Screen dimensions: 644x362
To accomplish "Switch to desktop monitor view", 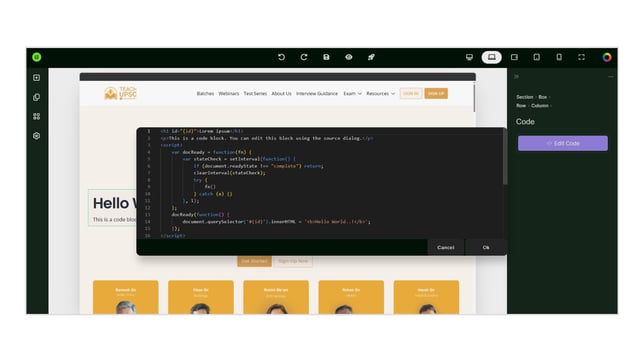I will pos(469,57).
